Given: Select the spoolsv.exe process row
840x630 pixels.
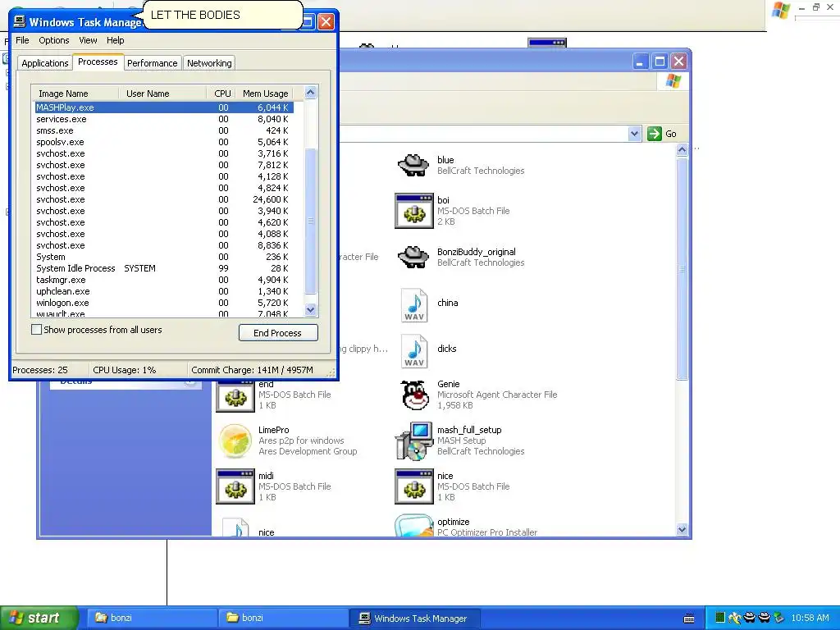Looking at the screenshot, I should point(164,142).
